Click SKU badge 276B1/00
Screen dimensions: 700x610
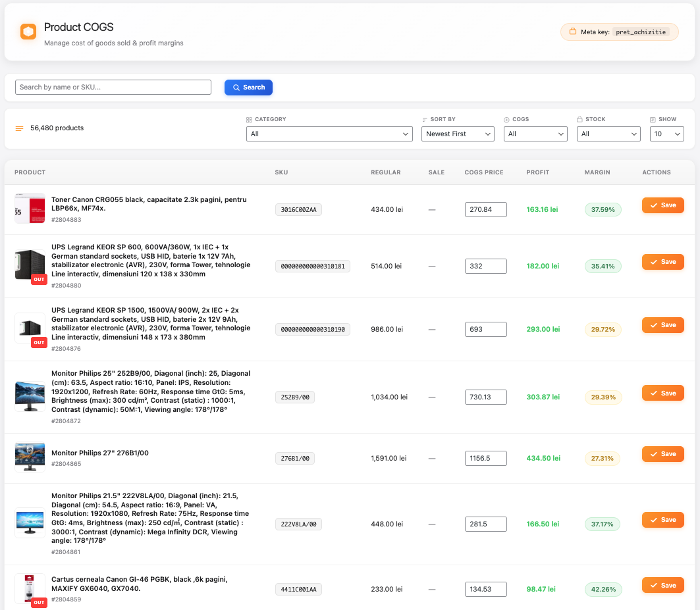tap(295, 458)
